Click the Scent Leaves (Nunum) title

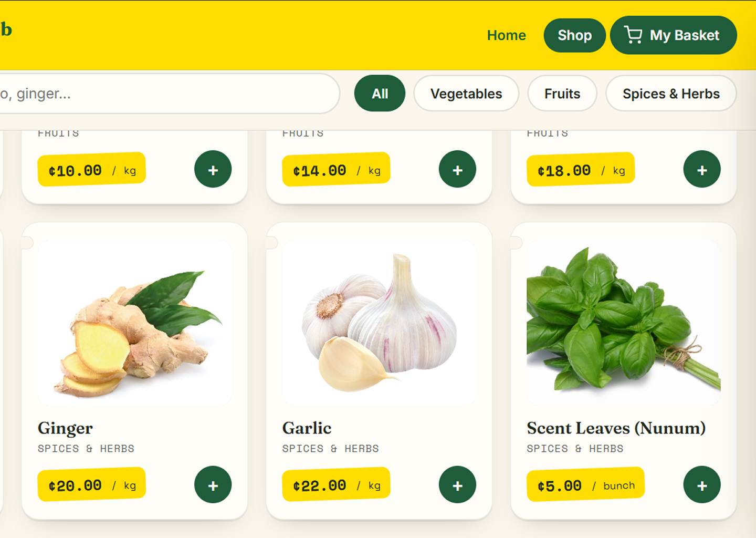[616, 428]
